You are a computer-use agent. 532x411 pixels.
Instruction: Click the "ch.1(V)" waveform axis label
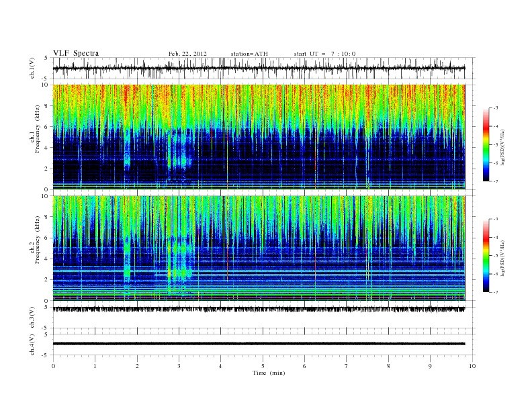tap(32, 68)
